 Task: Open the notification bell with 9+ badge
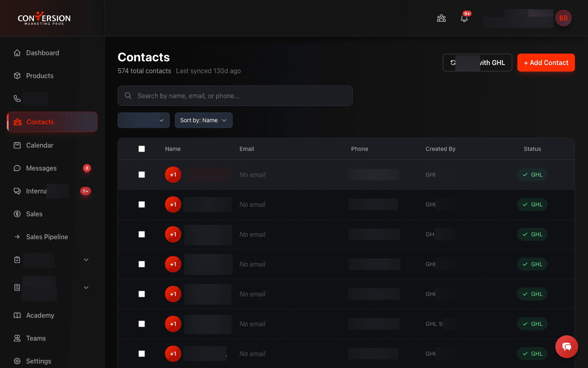pos(464,18)
